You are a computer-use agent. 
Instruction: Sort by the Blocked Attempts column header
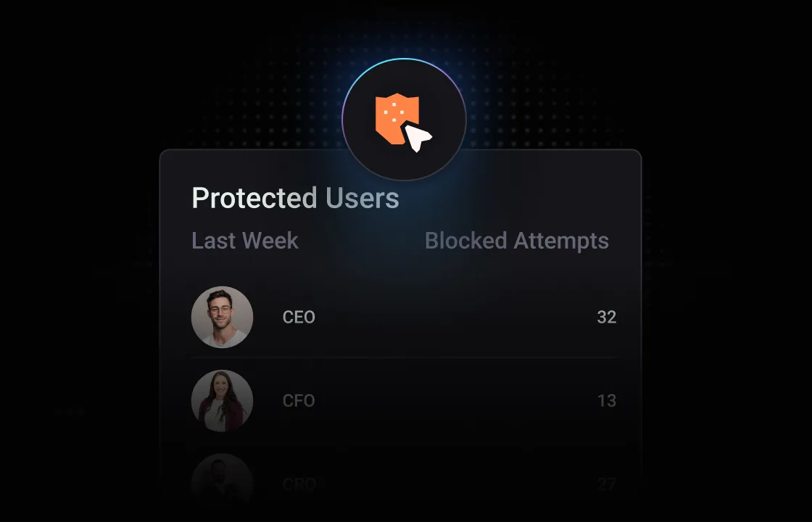coord(517,241)
